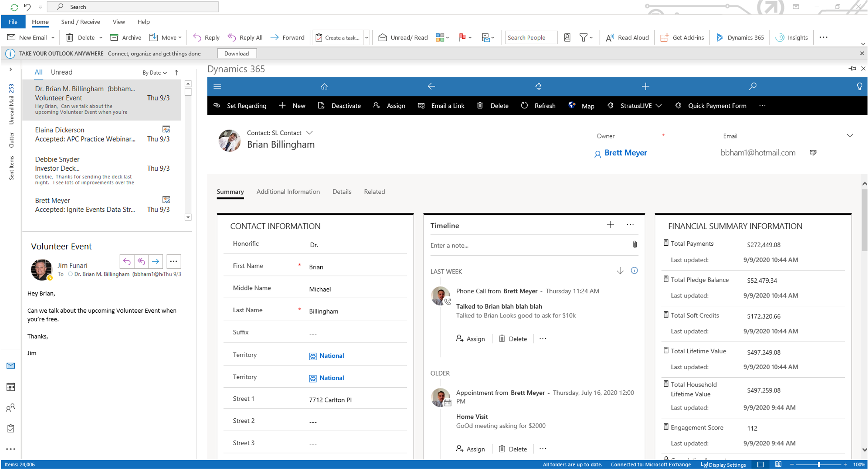Click Reply All in the ribbon

pyautogui.click(x=245, y=37)
